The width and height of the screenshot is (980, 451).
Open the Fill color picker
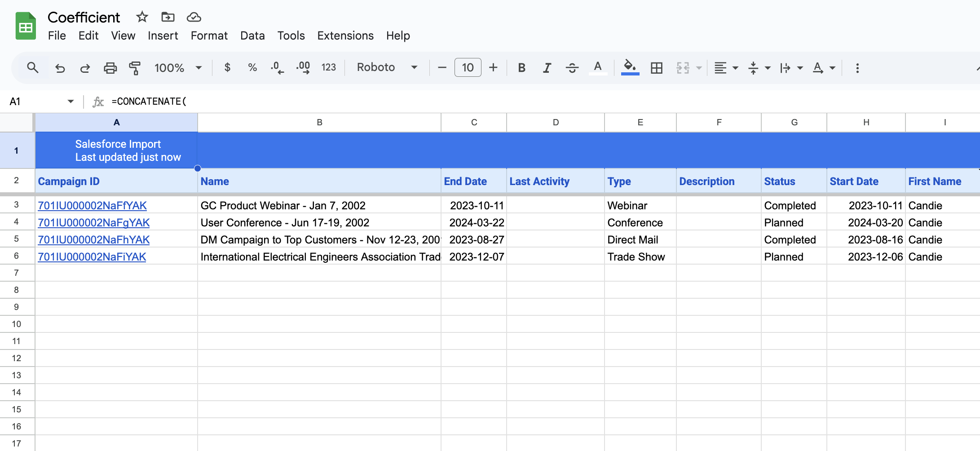(x=630, y=68)
